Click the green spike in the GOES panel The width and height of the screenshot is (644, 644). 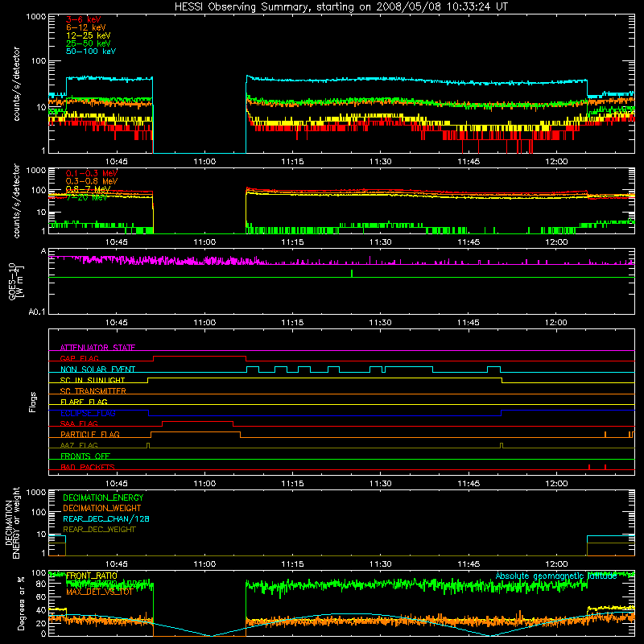(352, 274)
